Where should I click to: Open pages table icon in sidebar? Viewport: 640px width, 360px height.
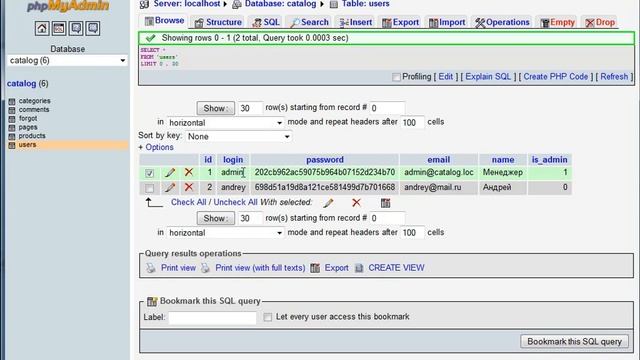coord(12,128)
